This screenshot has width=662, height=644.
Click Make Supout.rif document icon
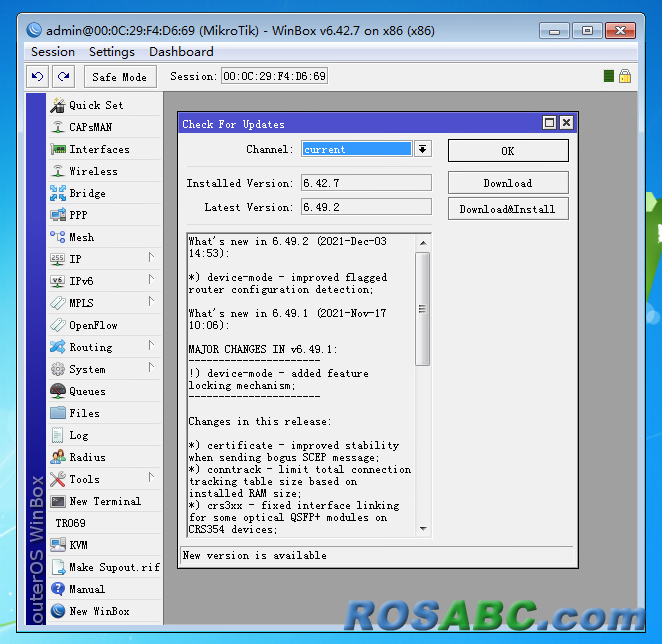[x=58, y=567]
